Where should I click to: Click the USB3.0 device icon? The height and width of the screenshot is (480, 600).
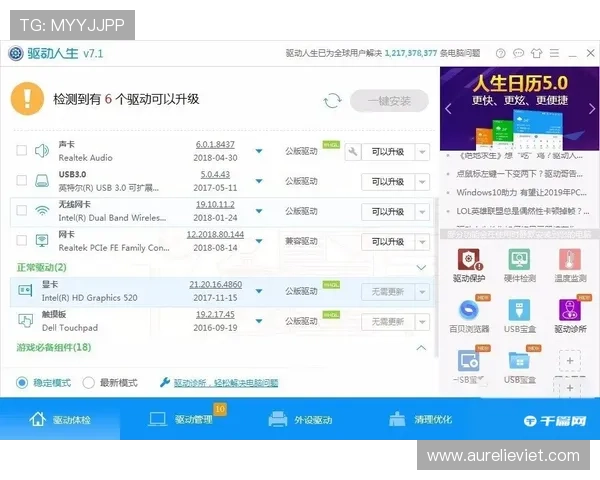tap(42, 181)
